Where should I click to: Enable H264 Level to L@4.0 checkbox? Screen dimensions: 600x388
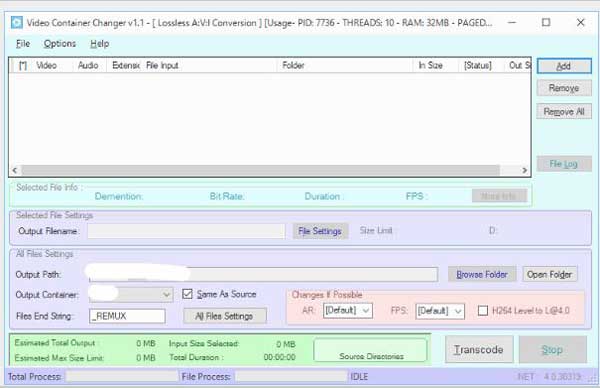[x=483, y=310]
